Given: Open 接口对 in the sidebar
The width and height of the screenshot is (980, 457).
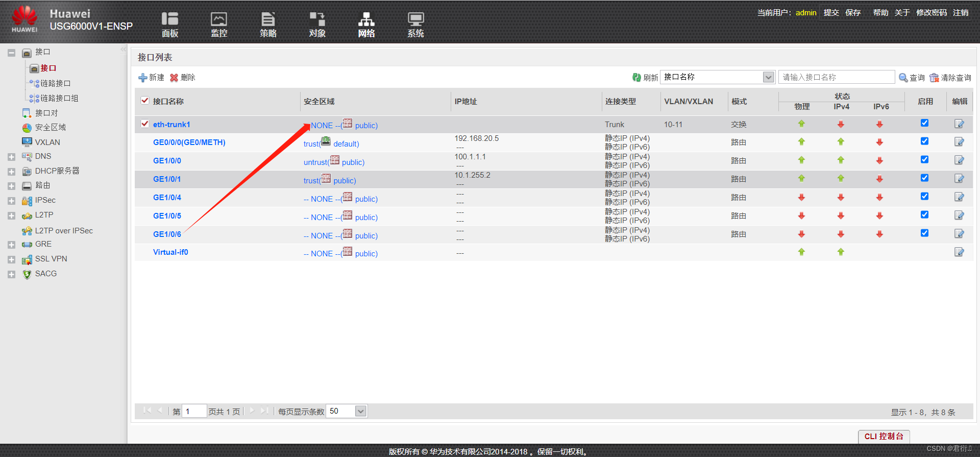Looking at the screenshot, I should coord(46,113).
